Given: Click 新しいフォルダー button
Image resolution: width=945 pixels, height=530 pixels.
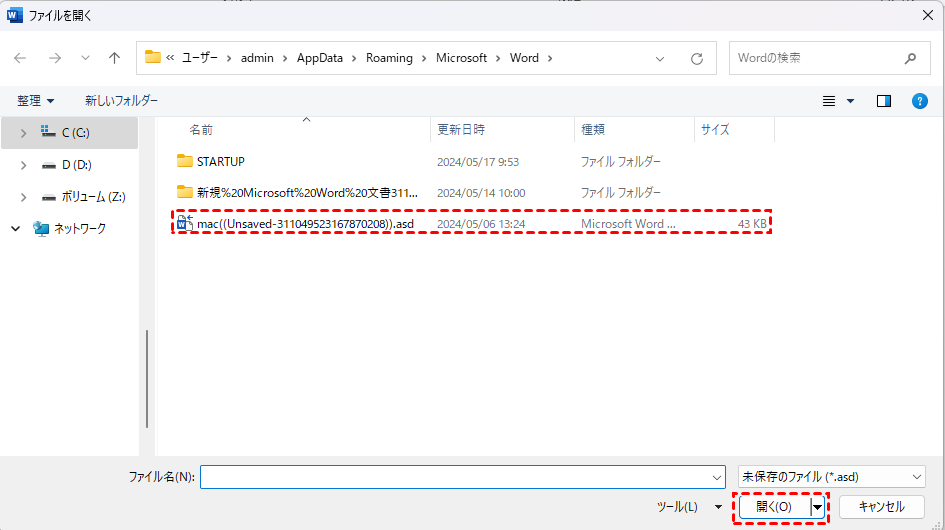Looking at the screenshot, I should click(121, 101).
